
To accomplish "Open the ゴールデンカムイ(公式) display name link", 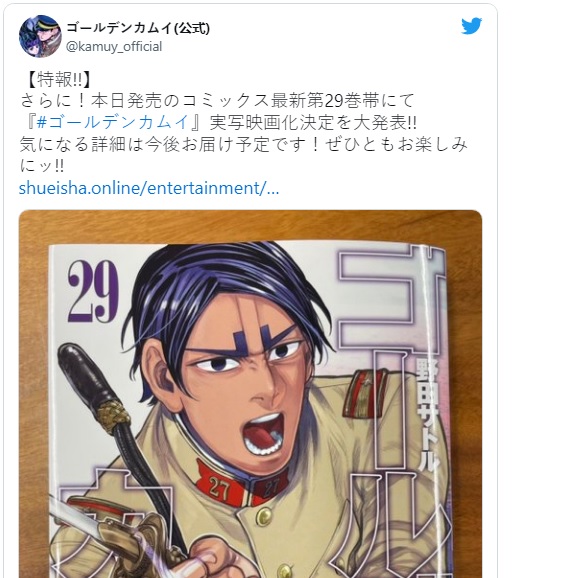I will point(138,27).
